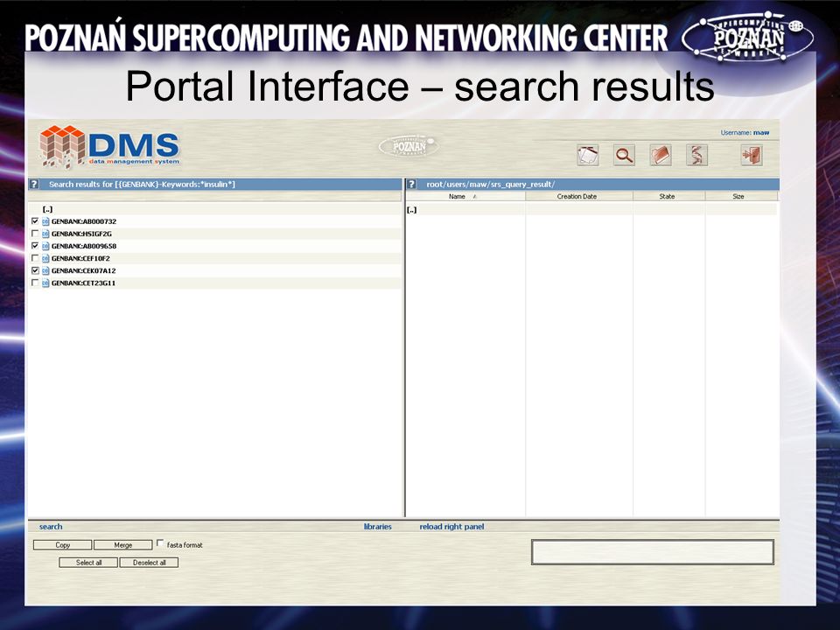
Task: Select the GENBANK:AB000732 entry text
Action: click(x=84, y=221)
